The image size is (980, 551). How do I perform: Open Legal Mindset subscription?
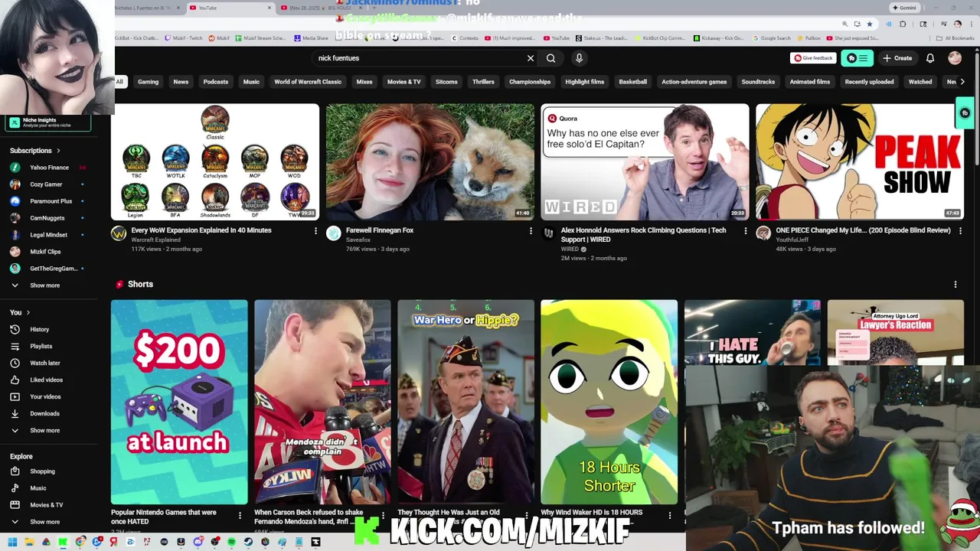51,235
